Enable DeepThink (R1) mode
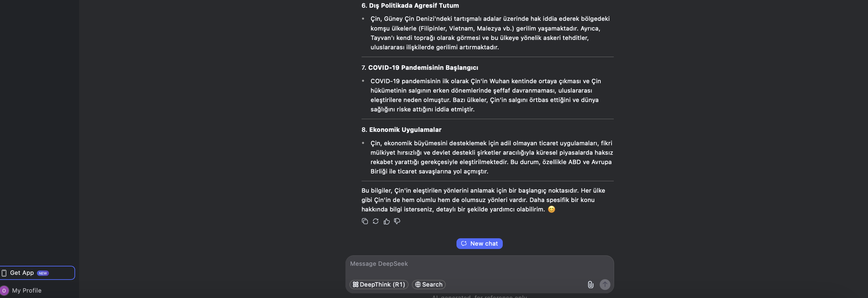This screenshot has width=868, height=298. (379, 285)
